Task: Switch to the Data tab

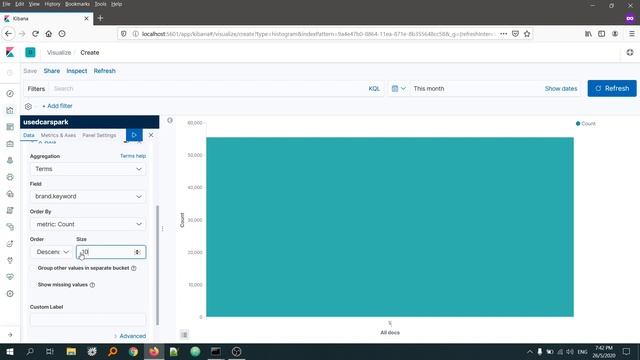Action: click(29, 135)
